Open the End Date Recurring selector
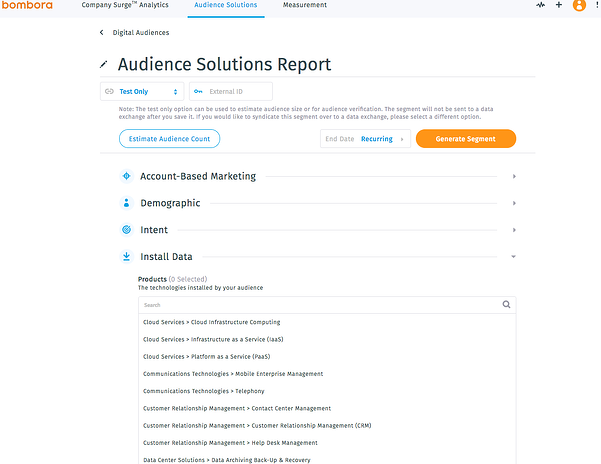601x464 pixels. [365, 139]
